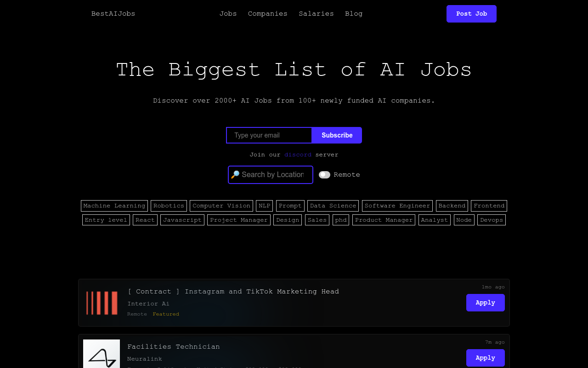Image resolution: width=588 pixels, height=368 pixels.
Task: Click the Interior AI company logo
Action: (102, 303)
